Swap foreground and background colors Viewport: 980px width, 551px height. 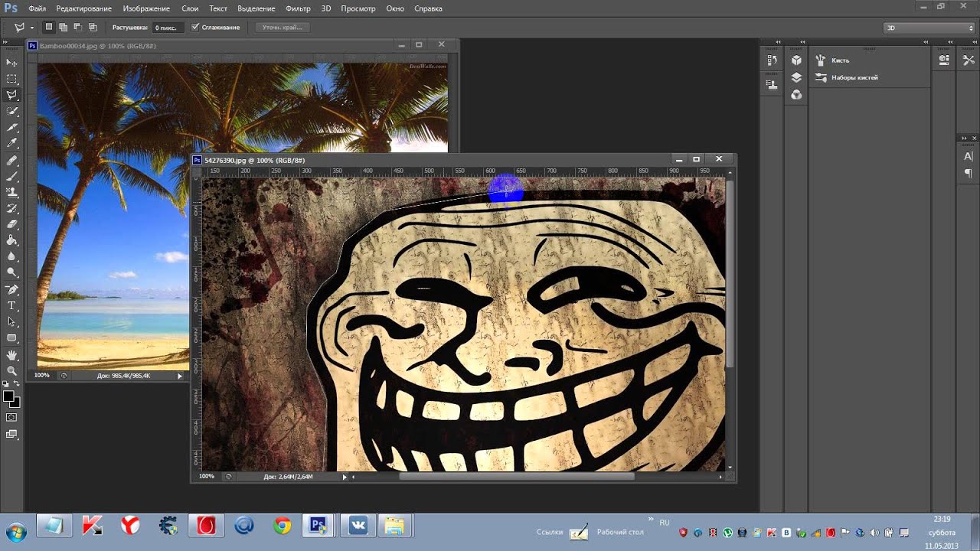[x=17, y=384]
